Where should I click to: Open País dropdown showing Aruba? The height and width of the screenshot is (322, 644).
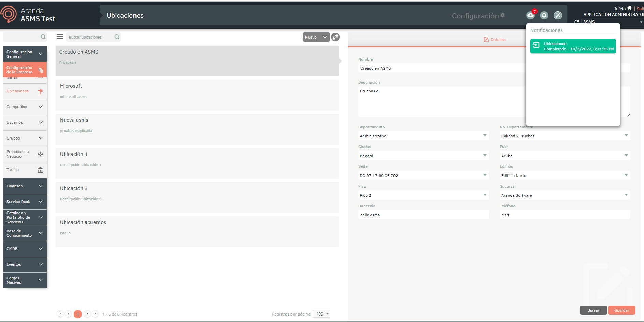(x=565, y=156)
